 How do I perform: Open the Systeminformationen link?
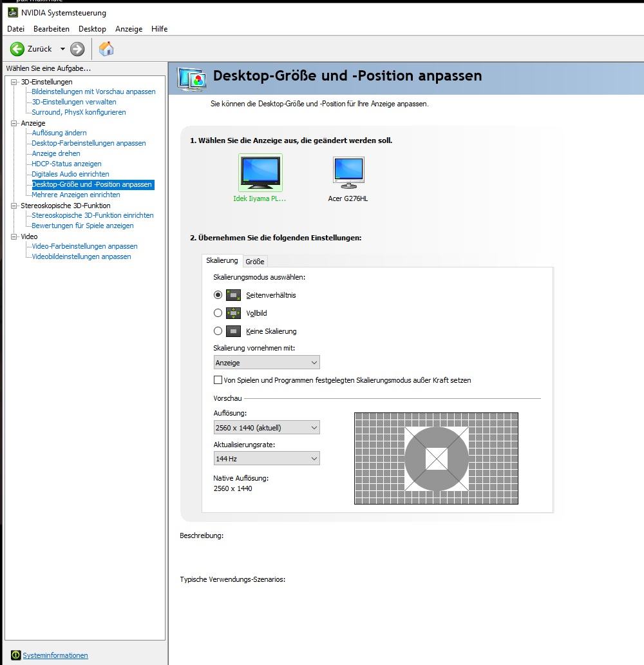pos(55,656)
